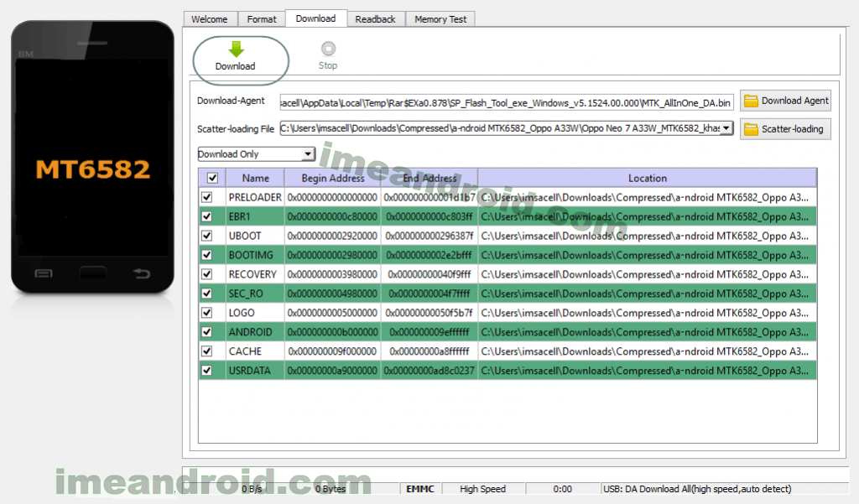Viewport: 859px width, 504px height.
Task: Click the Download-Agent path field
Action: click(x=506, y=103)
